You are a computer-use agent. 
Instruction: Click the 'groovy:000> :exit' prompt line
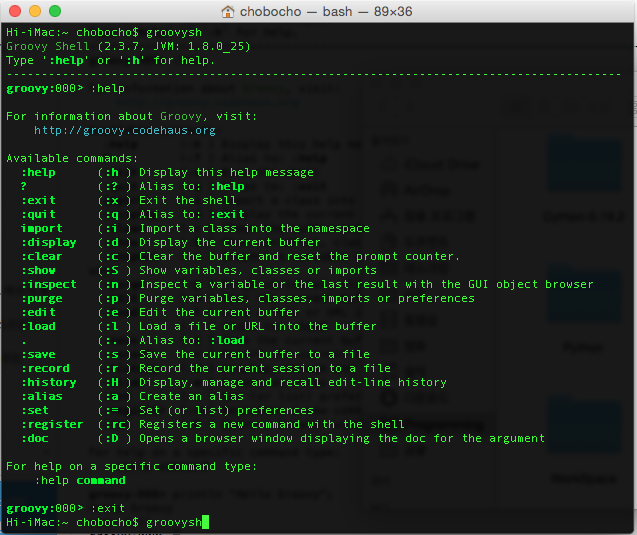[65, 508]
